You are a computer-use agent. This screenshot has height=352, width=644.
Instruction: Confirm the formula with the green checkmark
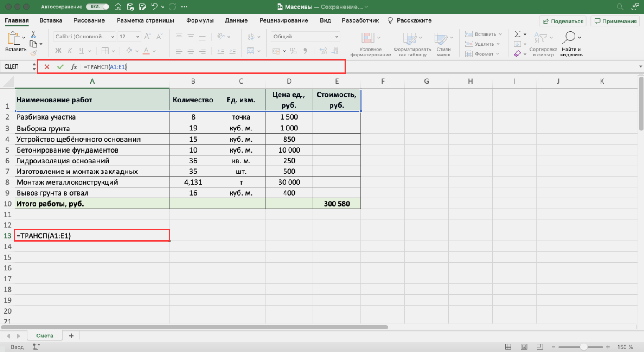click(60, 67)
